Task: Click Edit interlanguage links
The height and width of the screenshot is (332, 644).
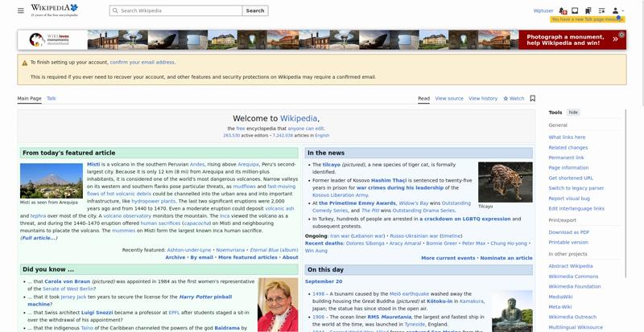Action: click(576, 208)
